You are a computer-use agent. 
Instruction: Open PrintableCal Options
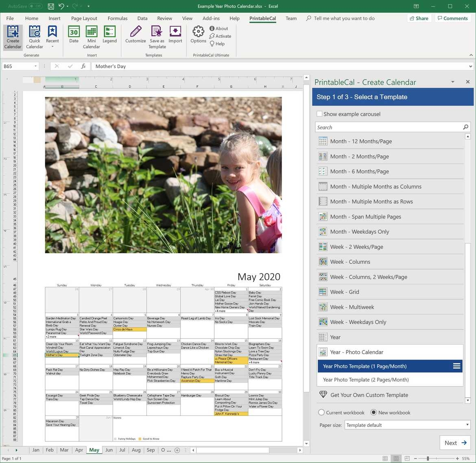point(198,35)
